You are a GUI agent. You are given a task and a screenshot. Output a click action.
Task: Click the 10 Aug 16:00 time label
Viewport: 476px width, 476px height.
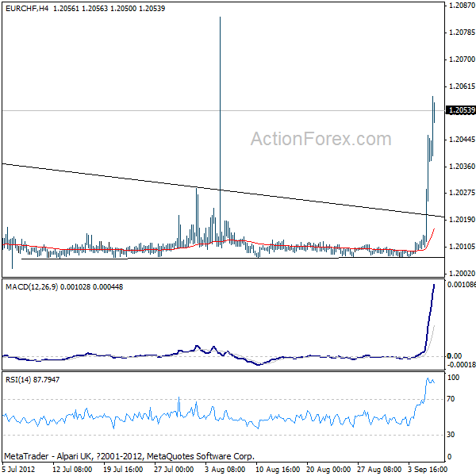pyautogui.click(x=278, y=470)
